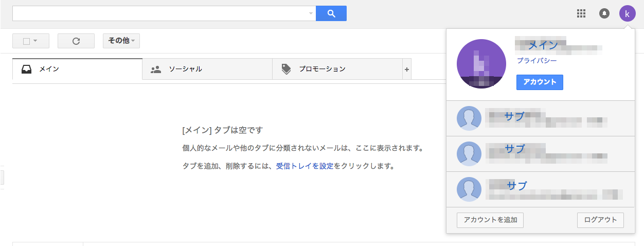Add a new tab with plus icon

pos(406,69)
